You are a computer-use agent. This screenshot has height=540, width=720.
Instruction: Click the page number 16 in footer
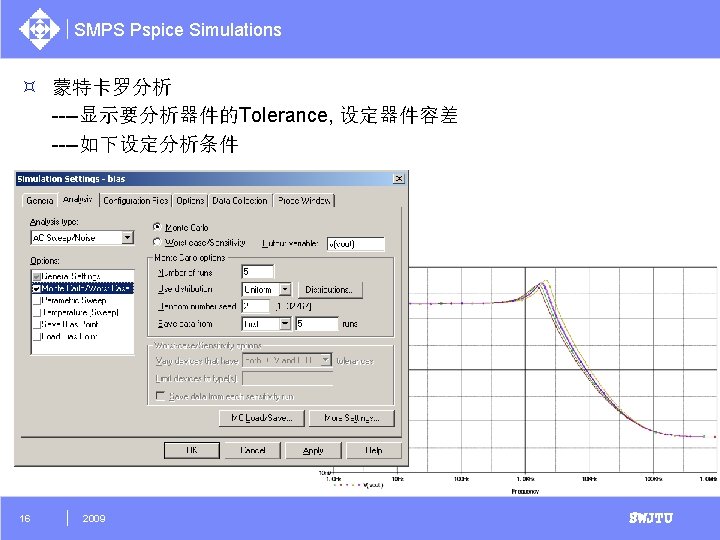click(25, 518)
